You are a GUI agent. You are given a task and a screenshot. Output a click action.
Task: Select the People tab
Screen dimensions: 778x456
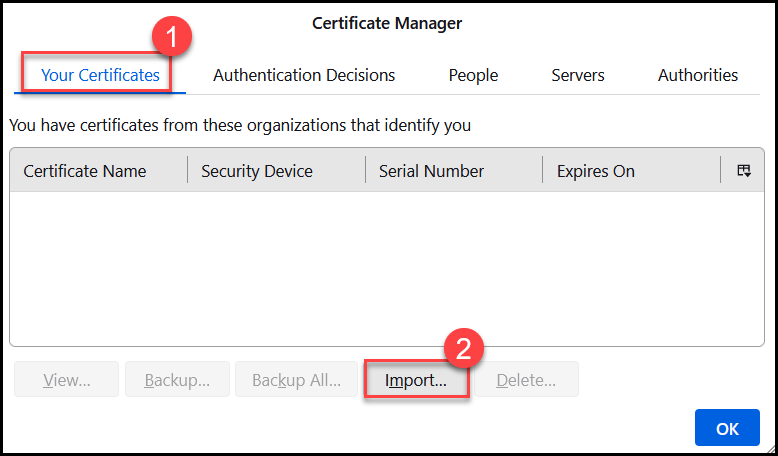click(473, 75)
